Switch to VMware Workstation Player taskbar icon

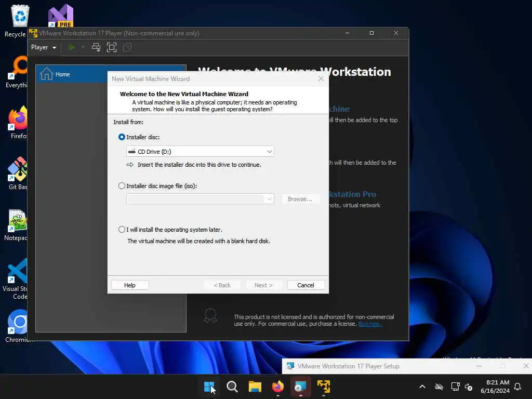pos(323,387)
